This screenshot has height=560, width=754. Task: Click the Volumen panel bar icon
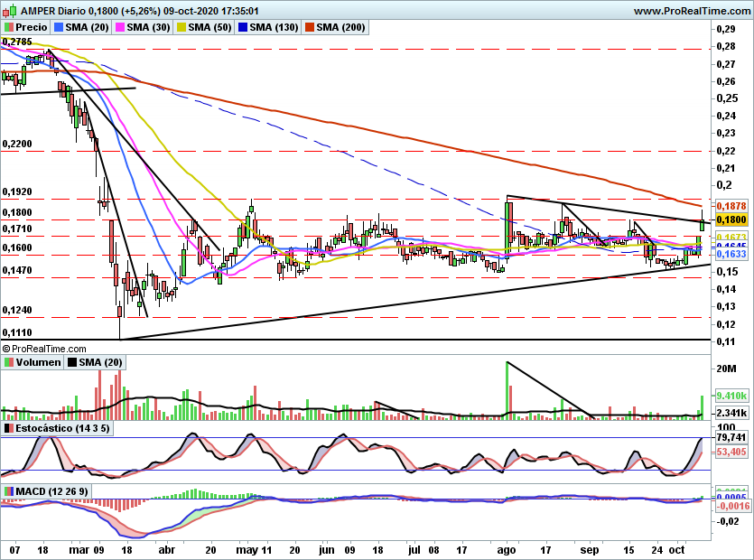(x=9, y=362)
